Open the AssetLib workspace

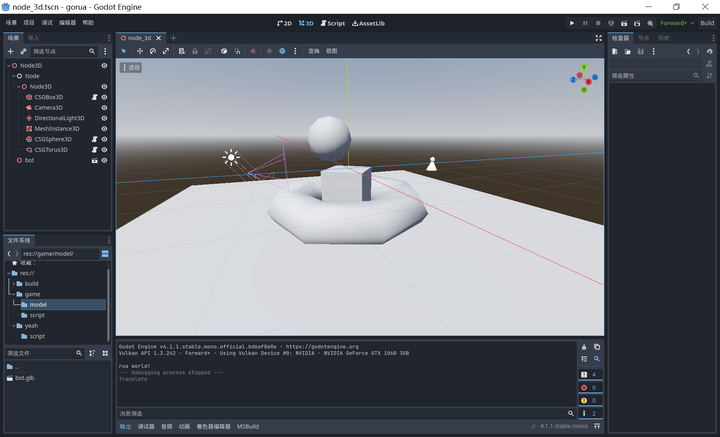368,22
